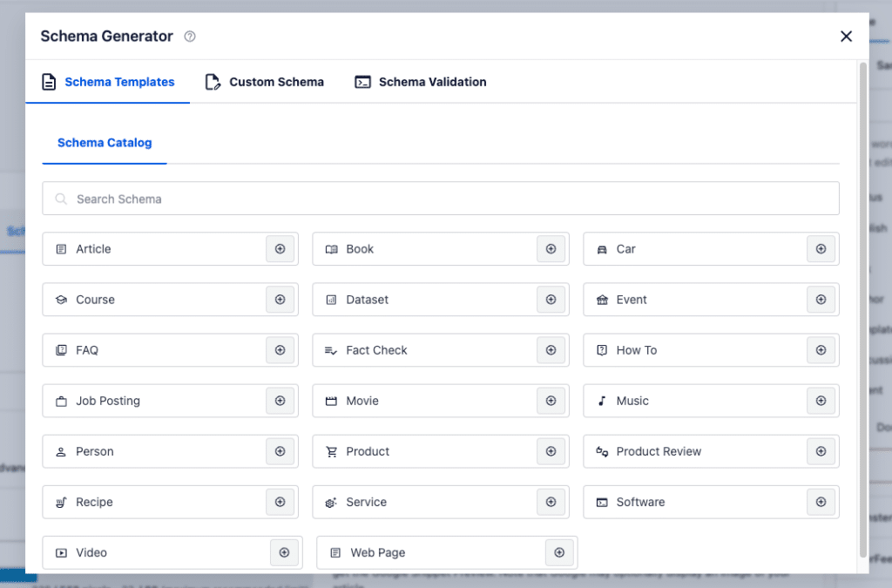The height and width of the screenshot is (588, 892).
Task: Click the plus icon beside Recipe
Action: tap(280, 502)
